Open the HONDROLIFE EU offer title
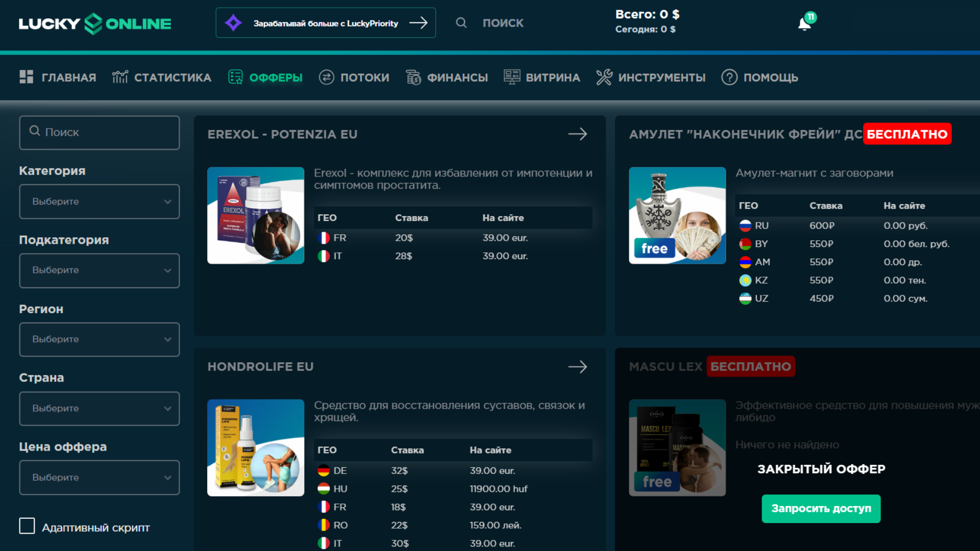The width and height of the screenshot is (980, 551). (x=260, y=367)
